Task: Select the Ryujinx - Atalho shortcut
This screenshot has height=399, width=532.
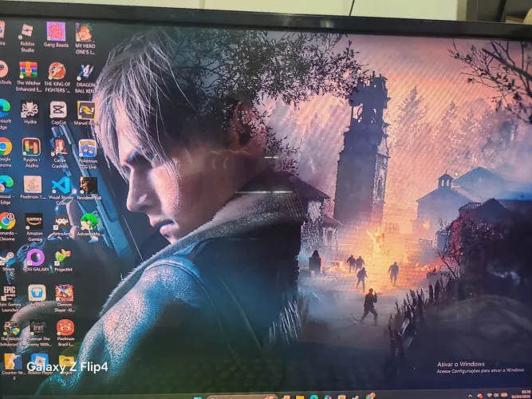Action: (x=31, y=153)
